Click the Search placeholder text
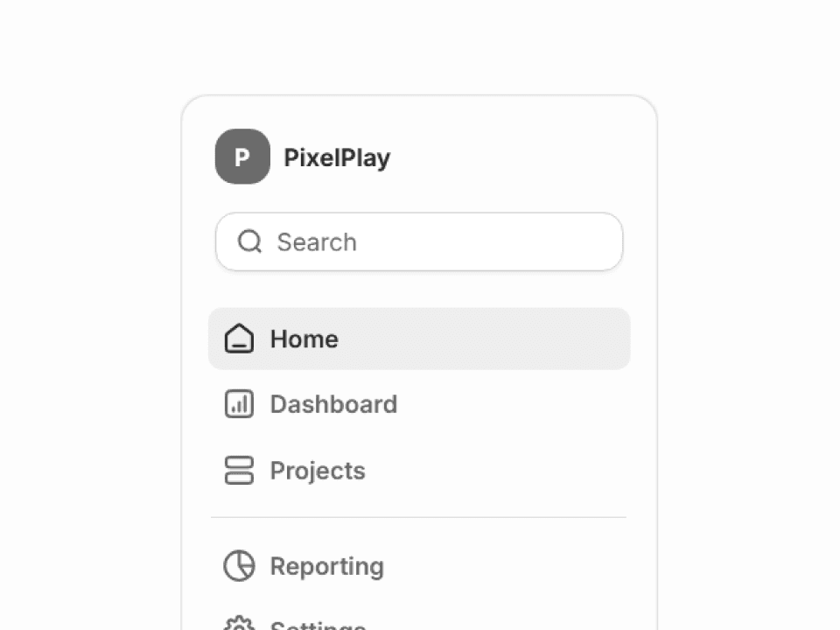The width and height of the screenshot is (840, 630). (317, 241)
